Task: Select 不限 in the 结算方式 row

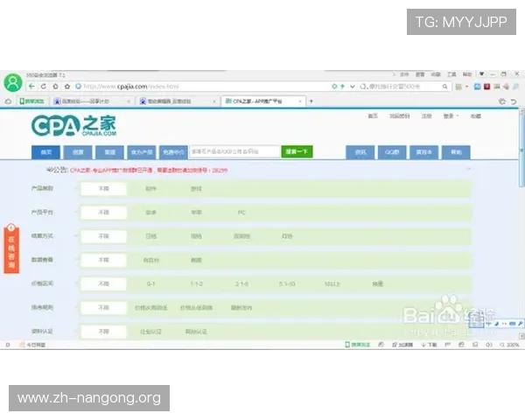Action: (103, 236)
